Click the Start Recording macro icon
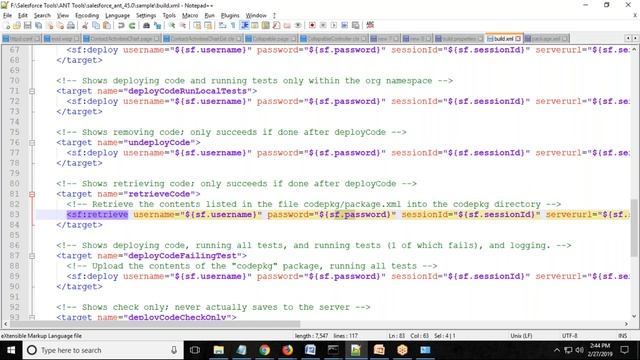The height and width of the screenshot is (360, 640). point(312,25)
